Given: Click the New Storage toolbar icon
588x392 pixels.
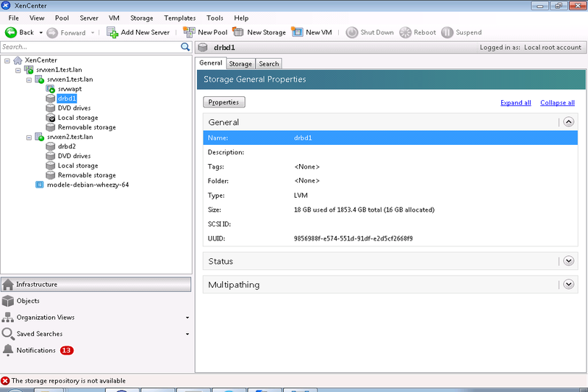Looking at the screenshot, I should (x=238, y=32).
